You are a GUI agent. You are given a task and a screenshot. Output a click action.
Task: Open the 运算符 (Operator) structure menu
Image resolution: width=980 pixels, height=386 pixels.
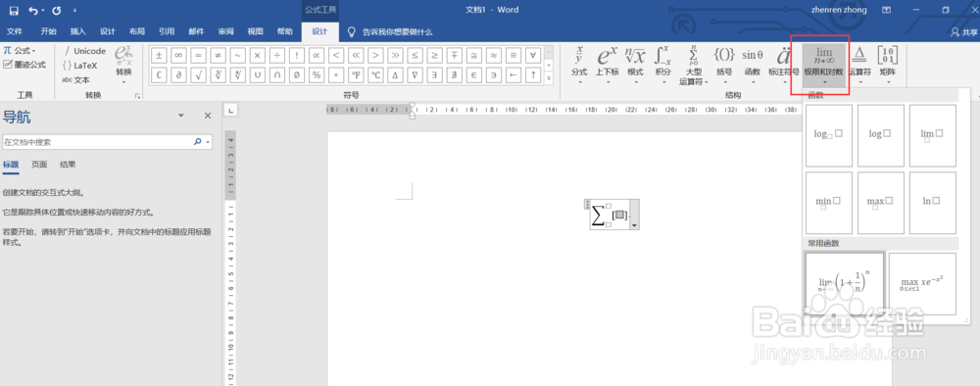[859, 65]
